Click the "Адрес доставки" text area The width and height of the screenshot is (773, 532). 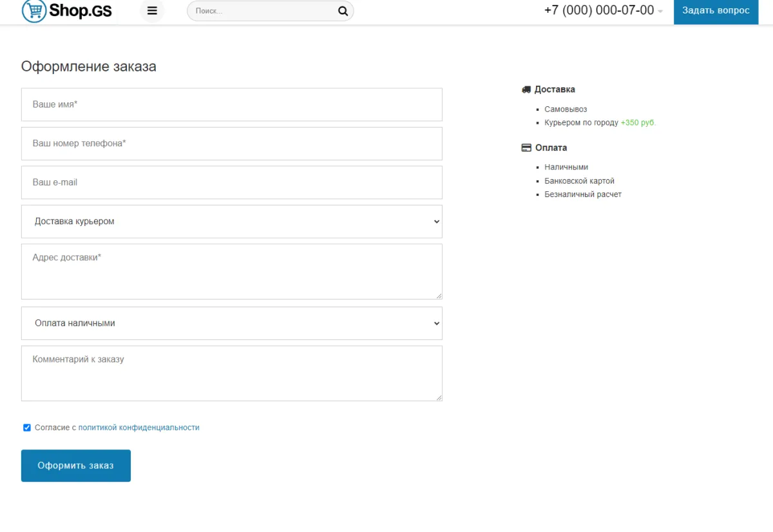click(232, 272)
